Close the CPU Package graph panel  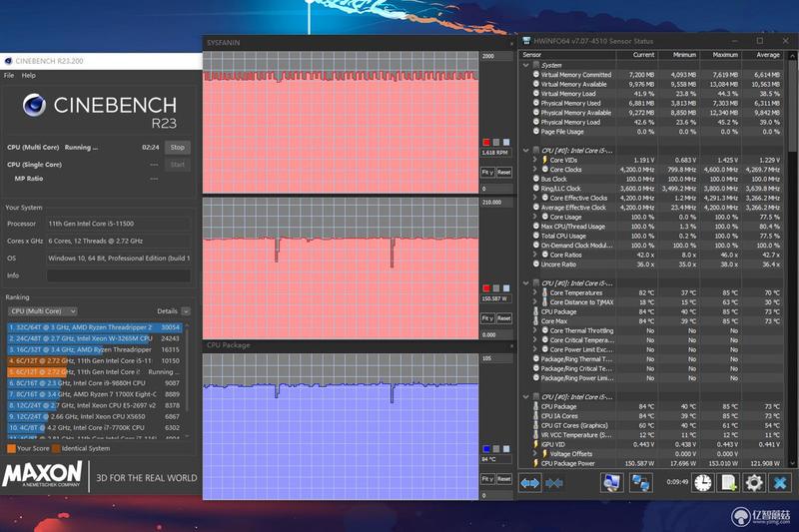coord(511,345)
